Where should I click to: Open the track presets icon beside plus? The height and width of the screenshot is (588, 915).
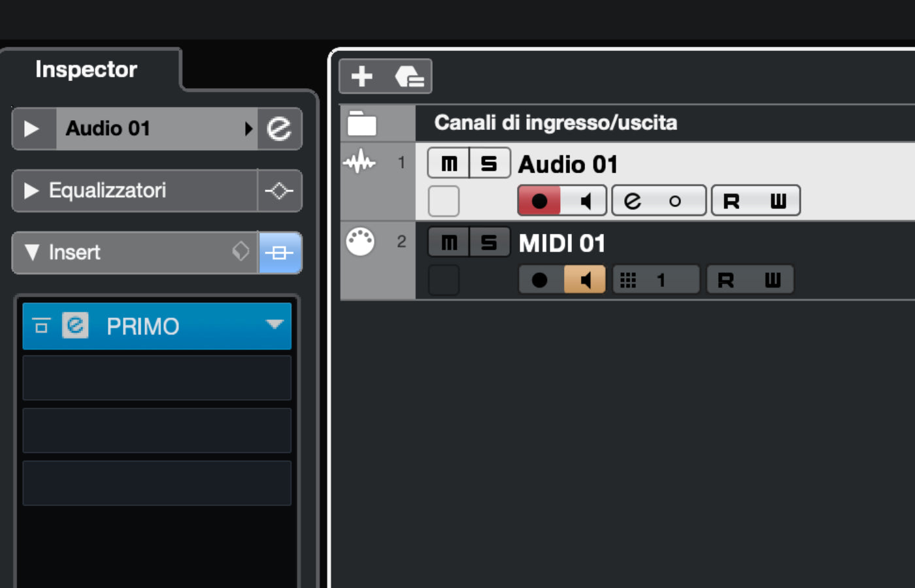(x=410, y=77)
